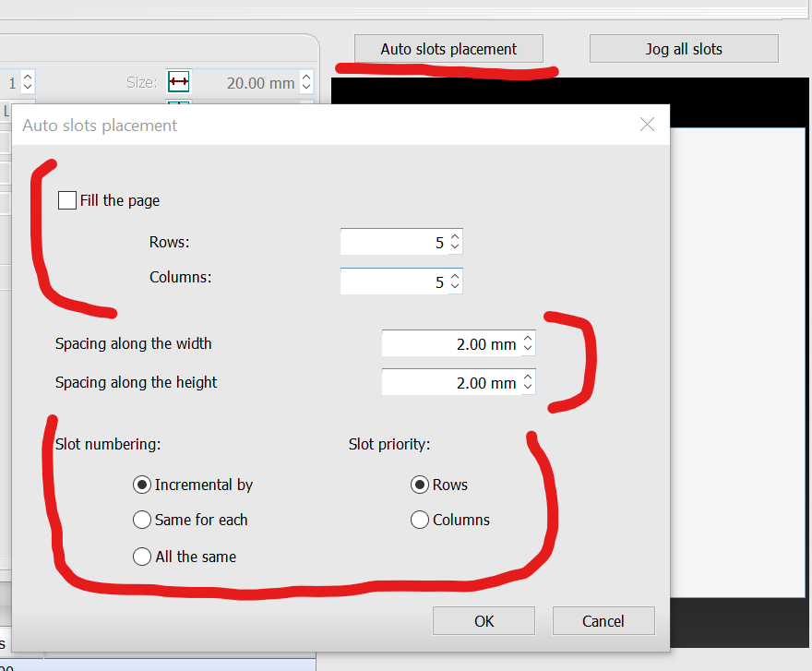Increase Spacing along the width value

coord(528,339)
